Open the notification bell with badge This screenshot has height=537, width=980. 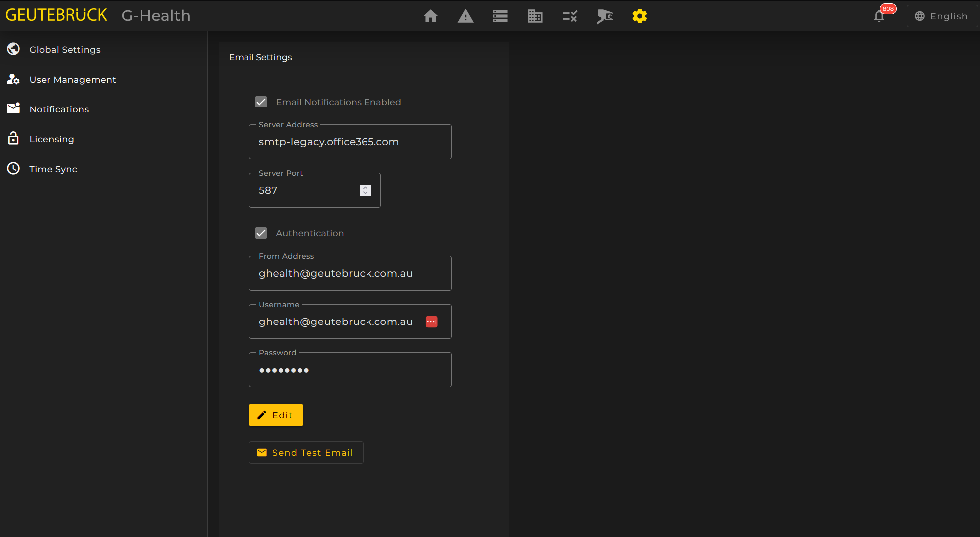click(879, 16)
